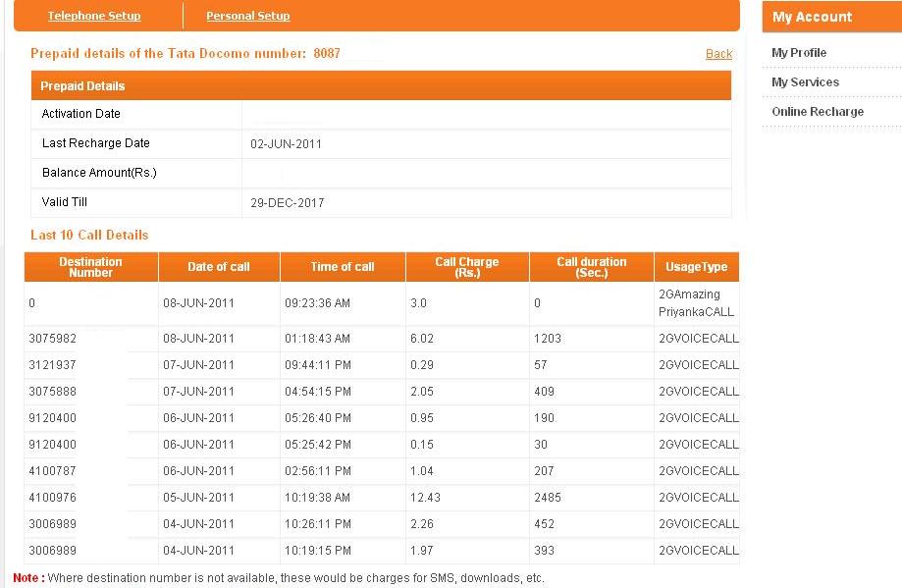Click the call time 04:54:15 PM
Screen dimensions: 902x588
(318, 392)
